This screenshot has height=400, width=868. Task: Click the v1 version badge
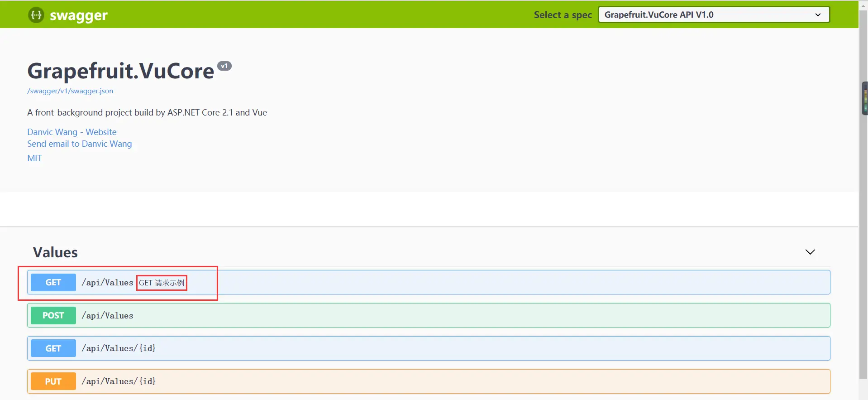[224, 66]
